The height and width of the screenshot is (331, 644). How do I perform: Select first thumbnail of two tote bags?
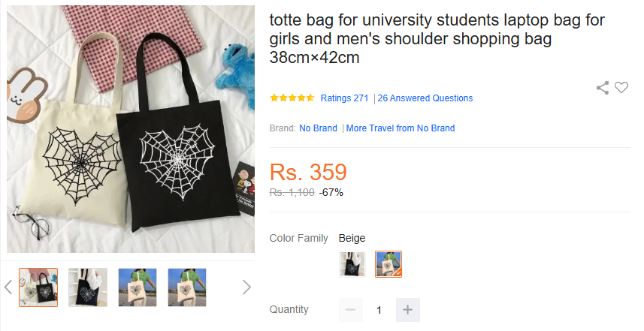tap(38, 287)
